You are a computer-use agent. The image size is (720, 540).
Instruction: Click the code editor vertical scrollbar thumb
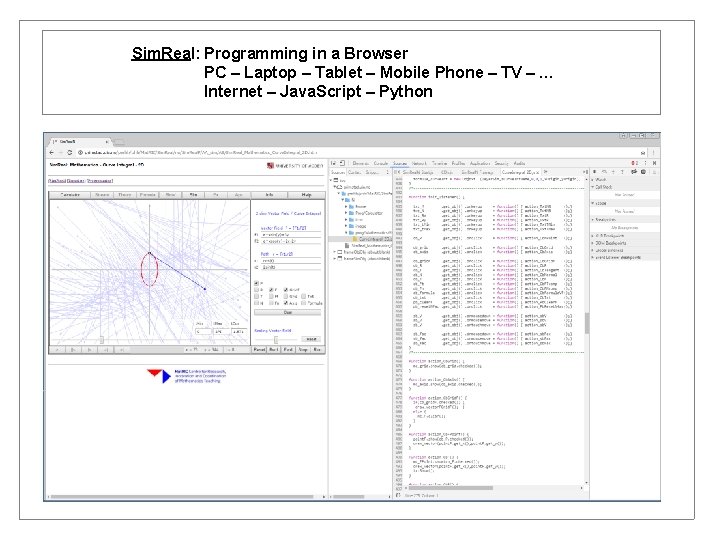(x=586, y=323)
